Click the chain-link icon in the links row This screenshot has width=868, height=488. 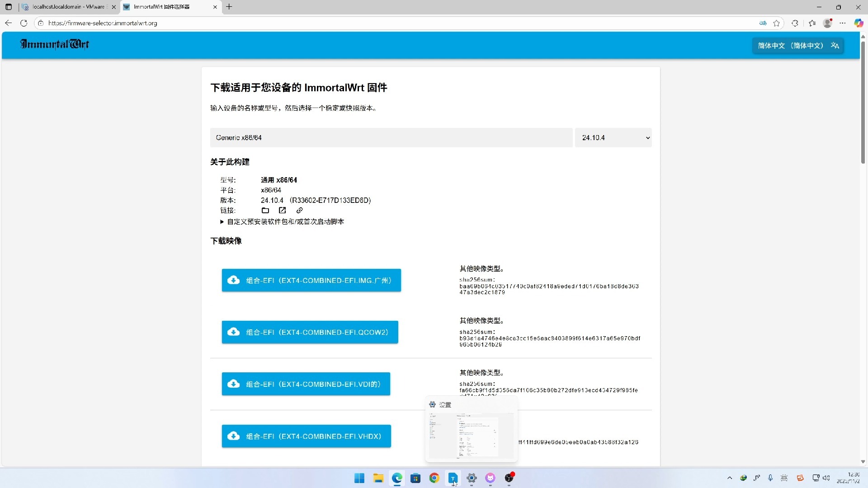[x=299, y=211]
